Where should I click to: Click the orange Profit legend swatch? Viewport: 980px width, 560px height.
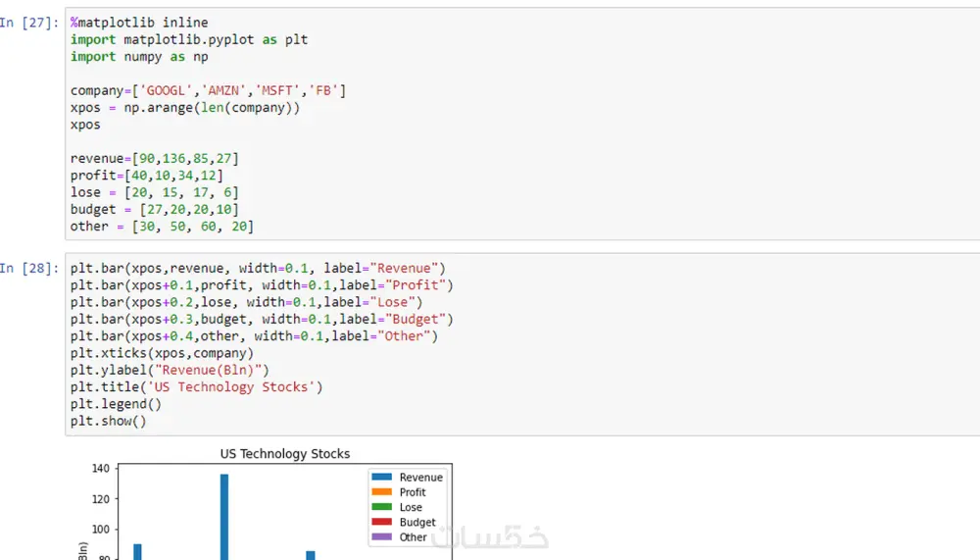(380, 492)
